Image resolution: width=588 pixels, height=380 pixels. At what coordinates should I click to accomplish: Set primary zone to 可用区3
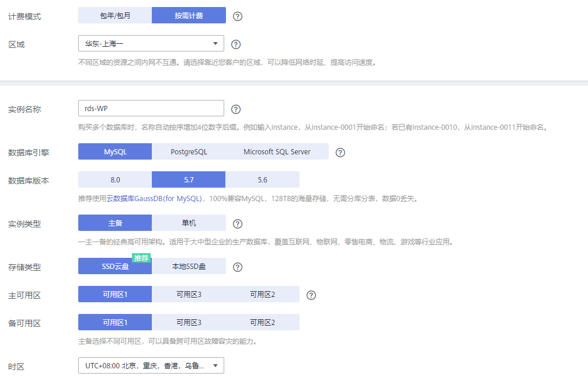pos(189,295)
